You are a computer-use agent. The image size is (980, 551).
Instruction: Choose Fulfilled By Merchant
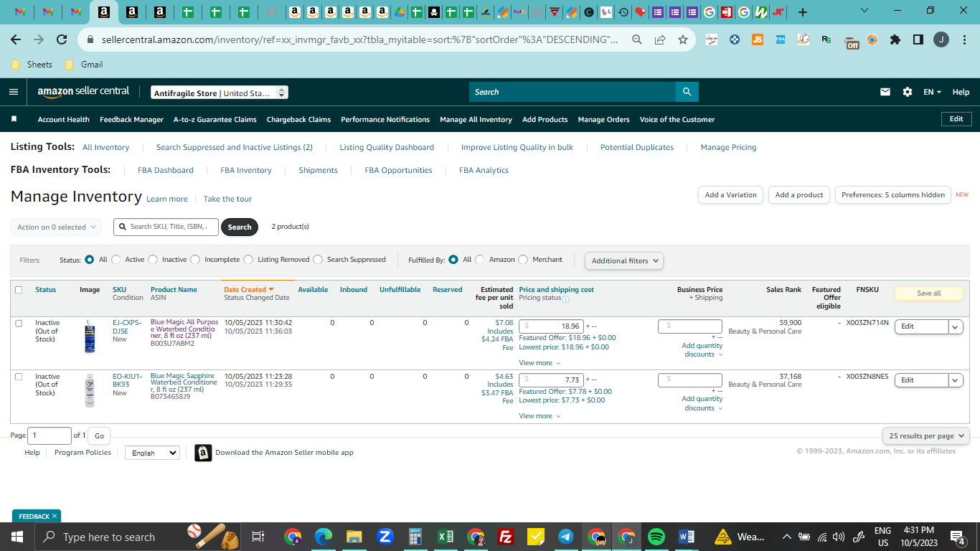pyautogui.click(x=523, y=260)
